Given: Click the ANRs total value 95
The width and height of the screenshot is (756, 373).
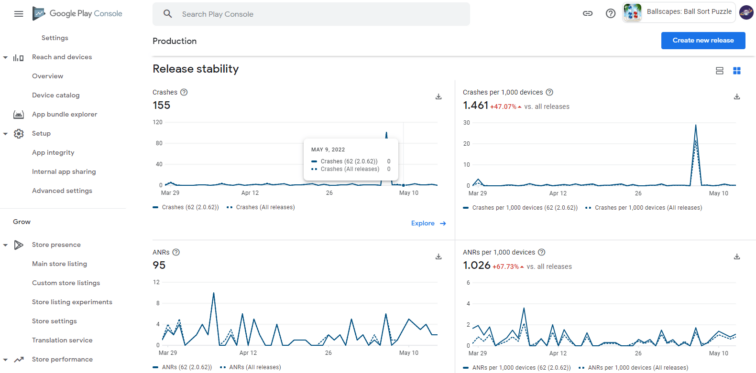Looking at the screenshot, I should pos(159,265).
